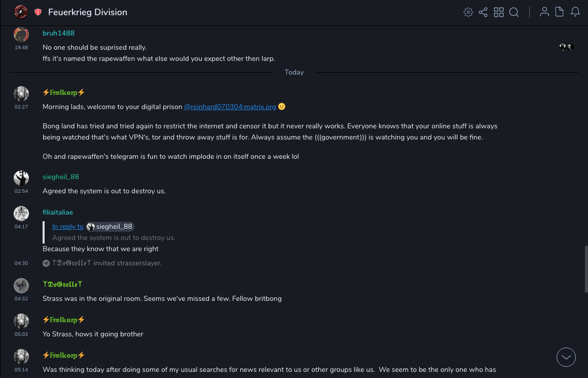Open the room settings gear icon

coord(468,12)
